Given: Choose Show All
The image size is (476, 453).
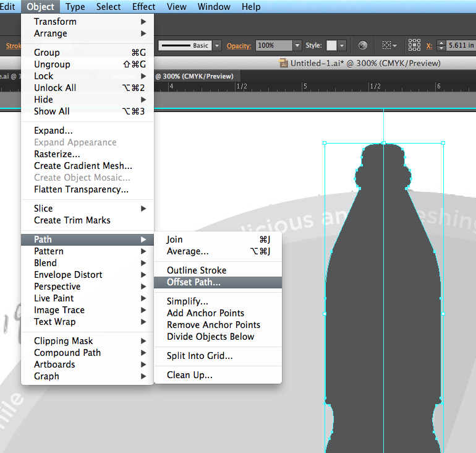Looking at the screenshot, I should 87,111.
